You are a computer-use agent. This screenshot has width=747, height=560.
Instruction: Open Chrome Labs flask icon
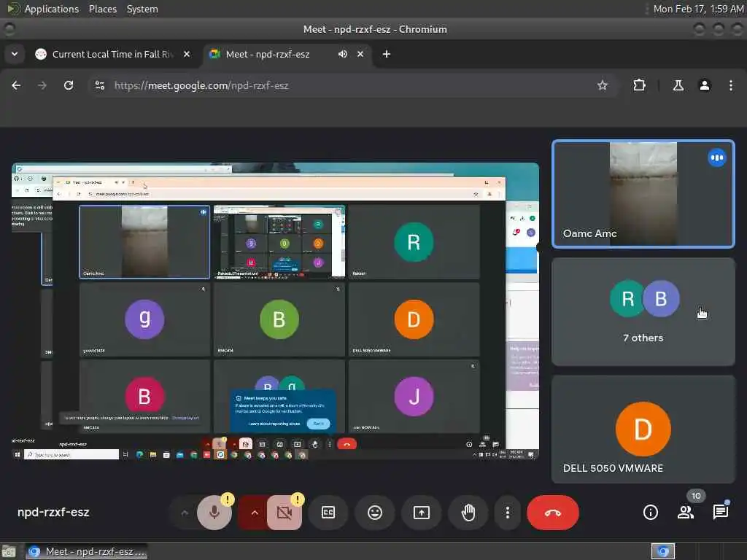click(678, 85)
